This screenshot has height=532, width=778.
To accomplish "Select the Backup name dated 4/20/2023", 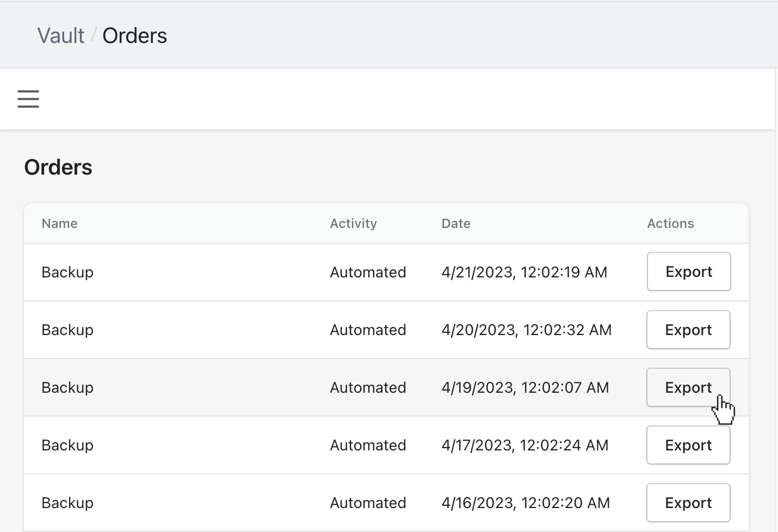I will 67,330.
